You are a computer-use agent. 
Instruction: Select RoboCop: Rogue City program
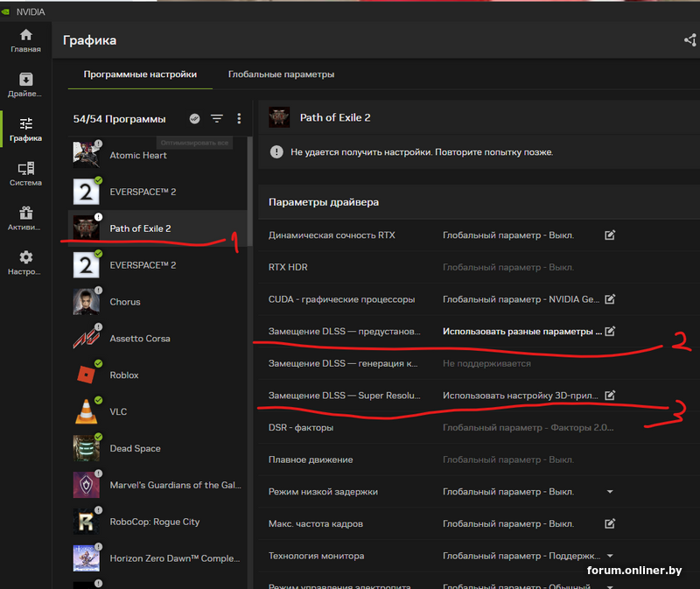(157, 522)
